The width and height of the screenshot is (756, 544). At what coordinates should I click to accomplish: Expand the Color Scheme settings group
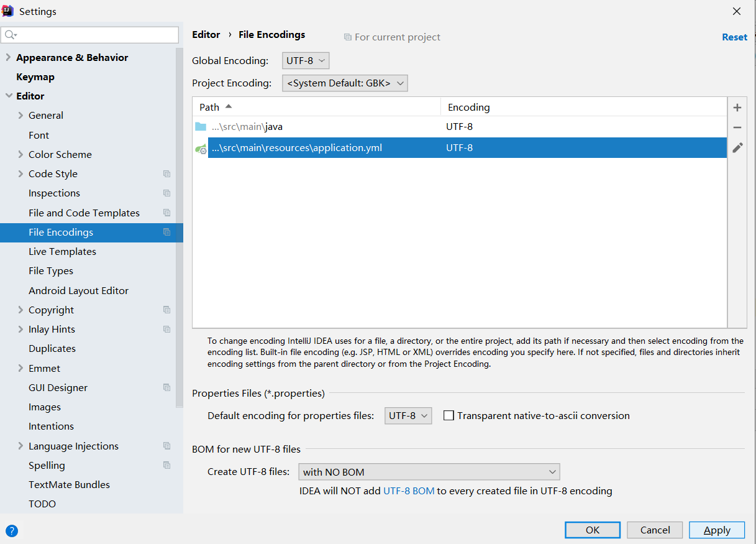tap(20, 154)
